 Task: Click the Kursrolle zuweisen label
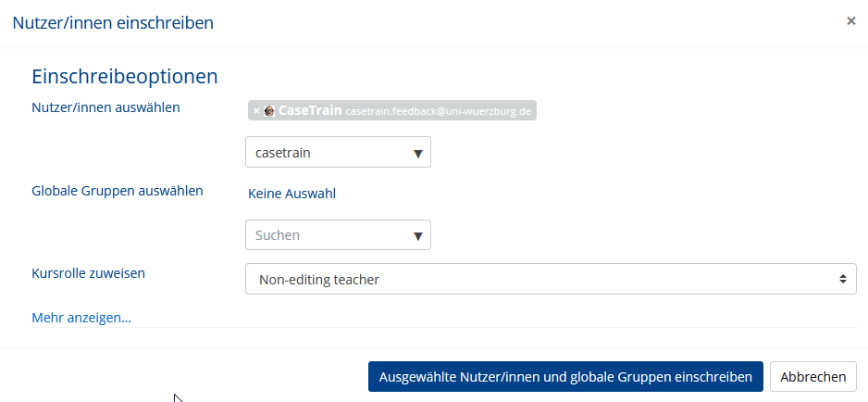pyautogui.click(x=89, y=273)
